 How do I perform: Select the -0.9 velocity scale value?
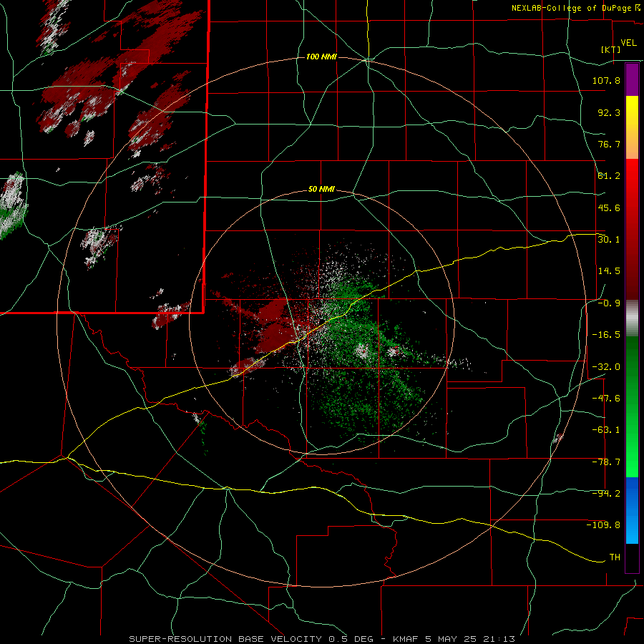tap(609, 303)
